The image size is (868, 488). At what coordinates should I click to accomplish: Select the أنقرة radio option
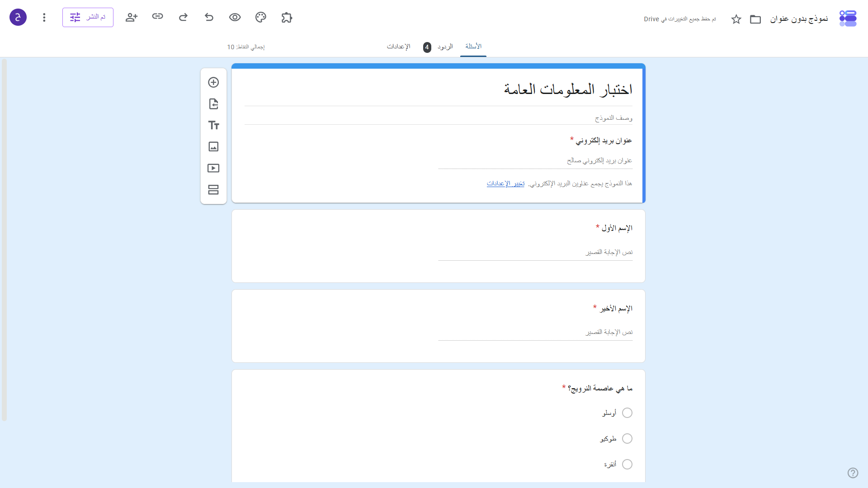tap(627, 464)
